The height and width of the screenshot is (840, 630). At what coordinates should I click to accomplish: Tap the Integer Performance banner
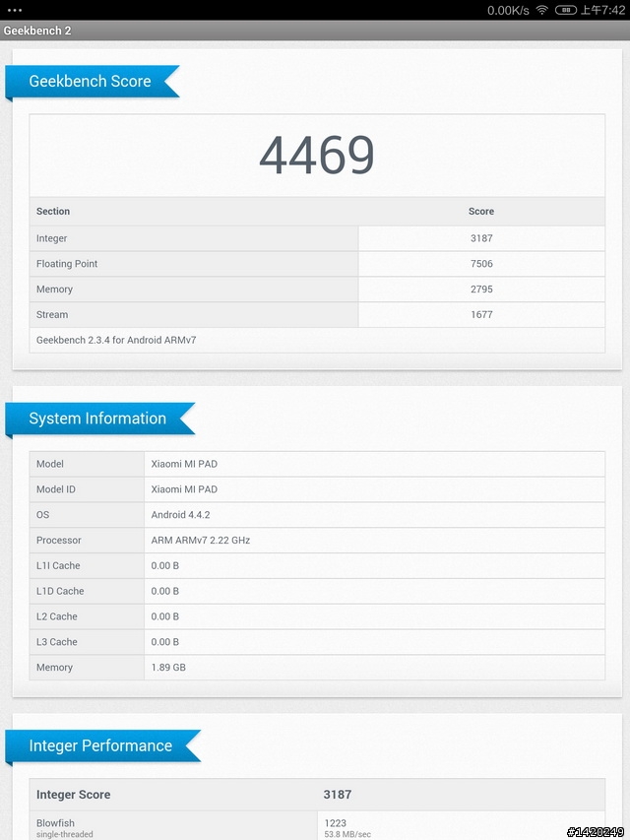click(x=102, y=745)
